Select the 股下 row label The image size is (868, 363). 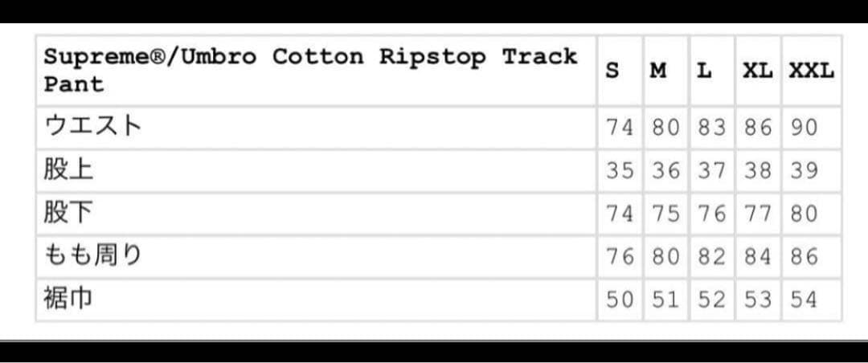coord(69,214)
